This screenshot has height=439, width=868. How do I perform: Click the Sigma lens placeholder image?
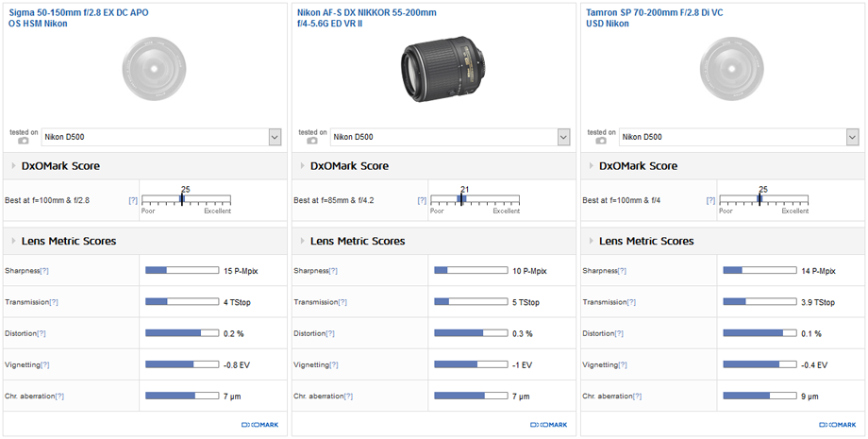(x=155, y=69)
